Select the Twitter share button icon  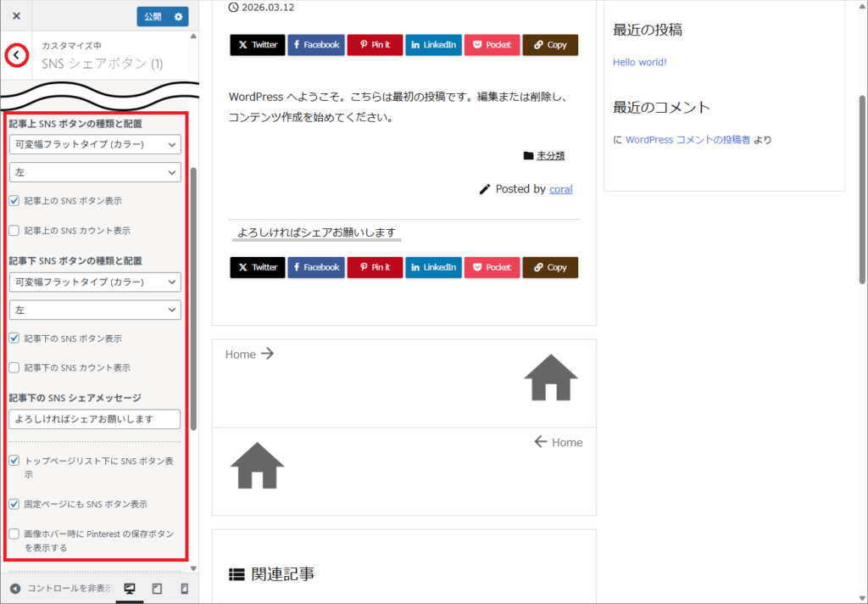(x=243, y=45)
